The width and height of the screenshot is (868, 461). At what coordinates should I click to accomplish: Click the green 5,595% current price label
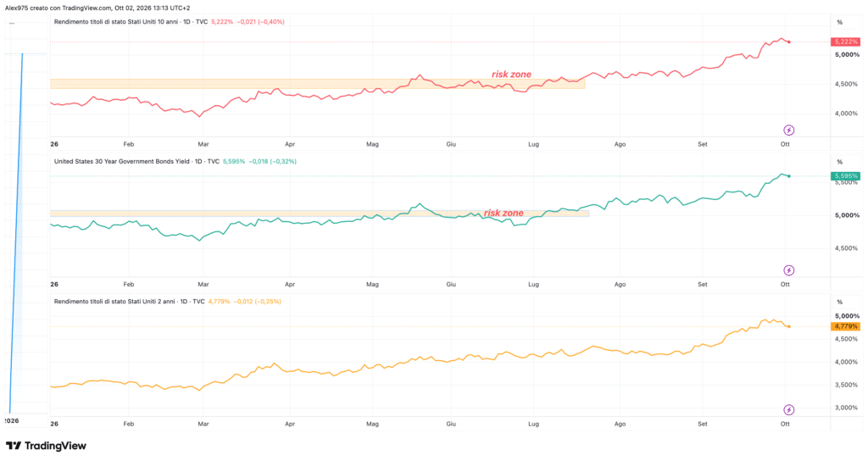pyautogui.click(x=845, y=176)
